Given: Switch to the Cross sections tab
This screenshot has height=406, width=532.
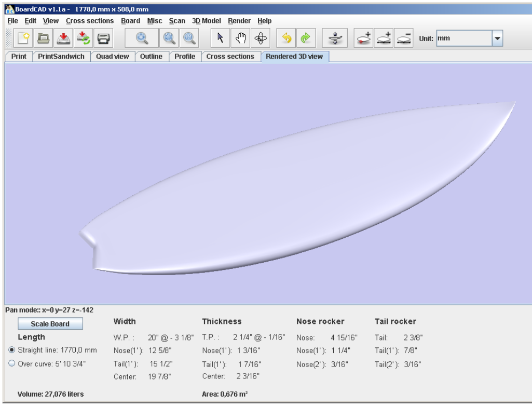Looking at the screenshot, I should [x=230, y=57].
